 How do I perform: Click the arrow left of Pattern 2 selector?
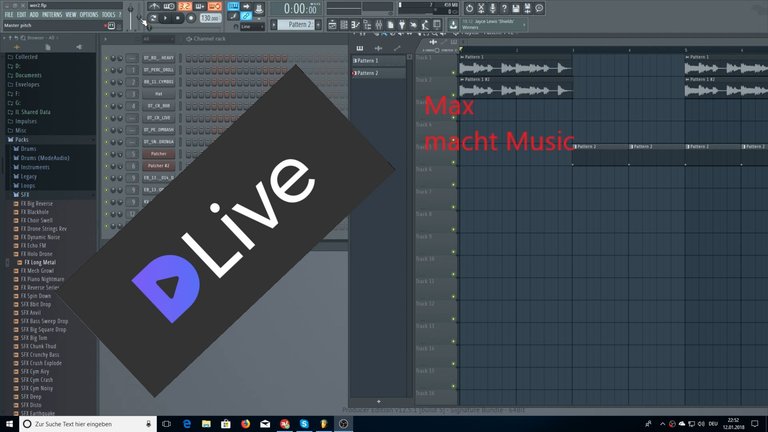pos(274,24)
